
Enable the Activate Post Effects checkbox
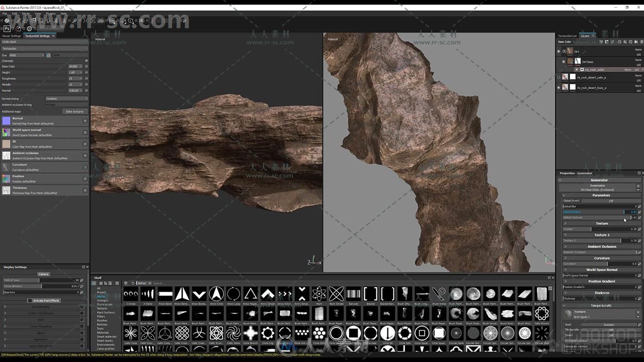point(30,301)
